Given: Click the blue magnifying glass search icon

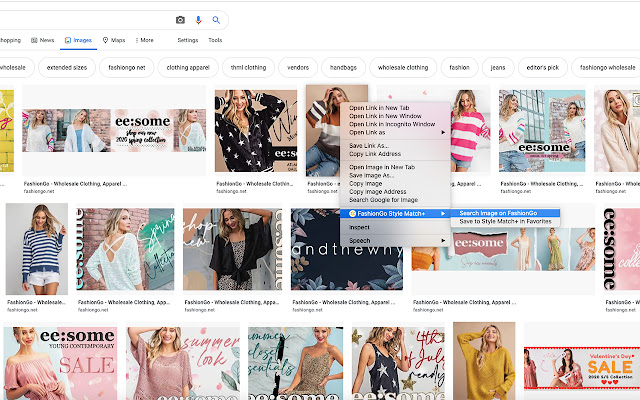Looking at the screenshot, I should tap(216, 20).
